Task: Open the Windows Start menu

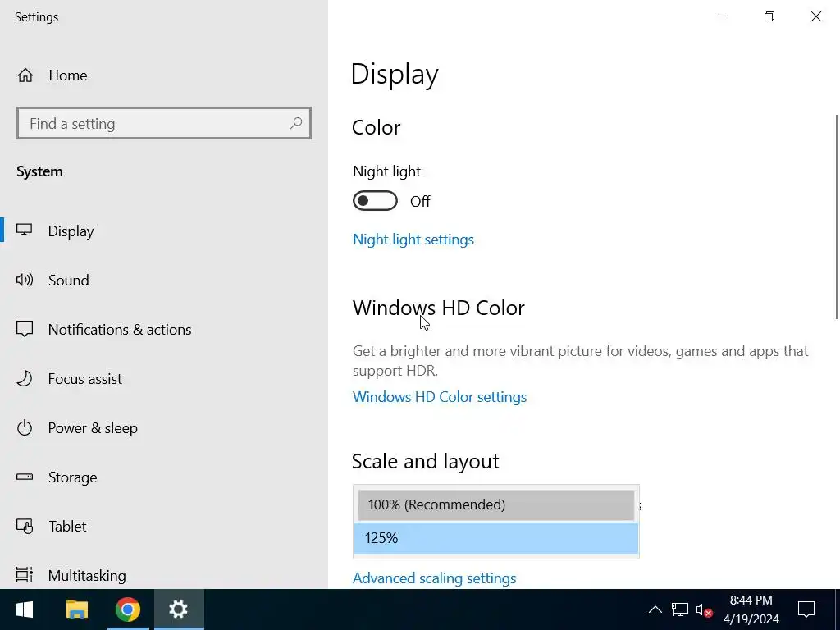Action: (x=24, y=609)
